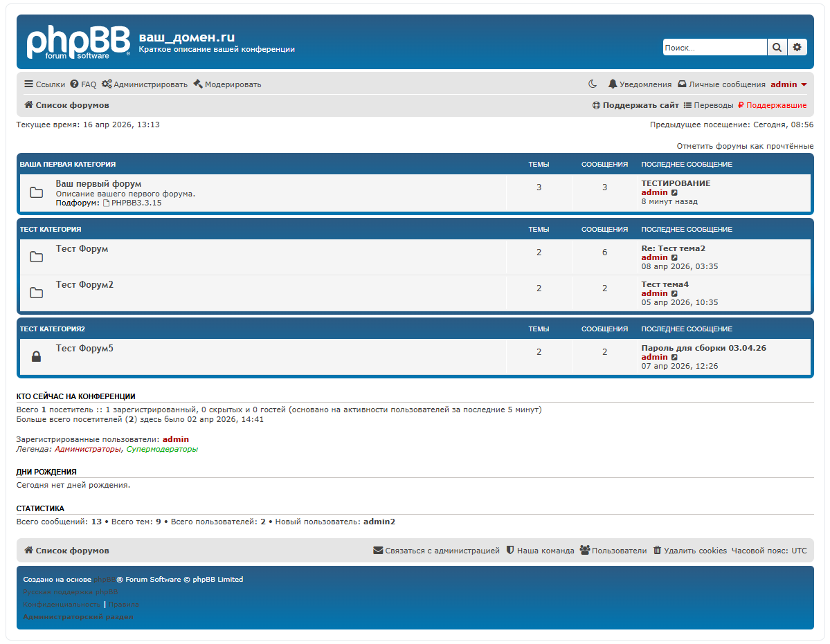Viewport: 830px width, 644px height.
Task: Open Модерировать moderator panel
Action: click(x=227, y=84)
